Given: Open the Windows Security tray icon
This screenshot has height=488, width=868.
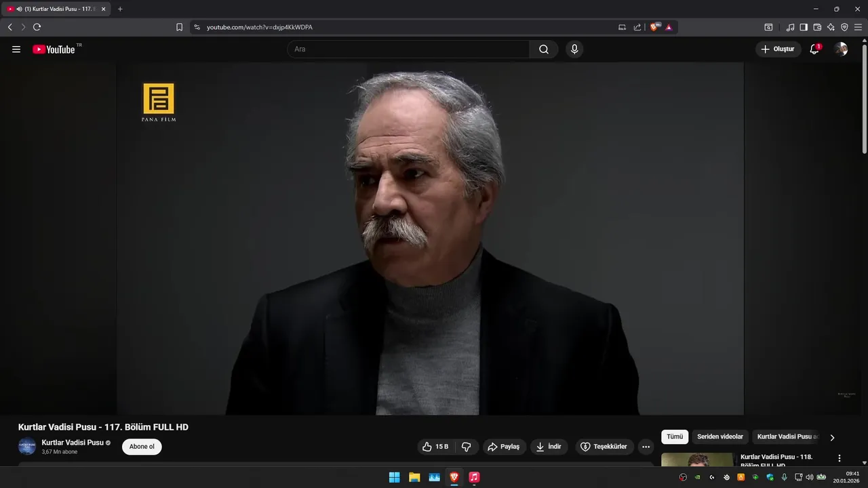Looking at the screenshot, I should [770, 477].
